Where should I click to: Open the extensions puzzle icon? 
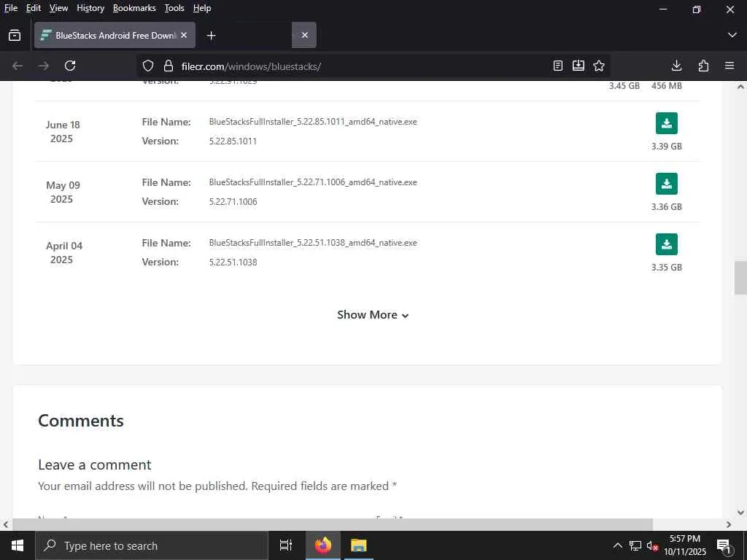point(703,66)
